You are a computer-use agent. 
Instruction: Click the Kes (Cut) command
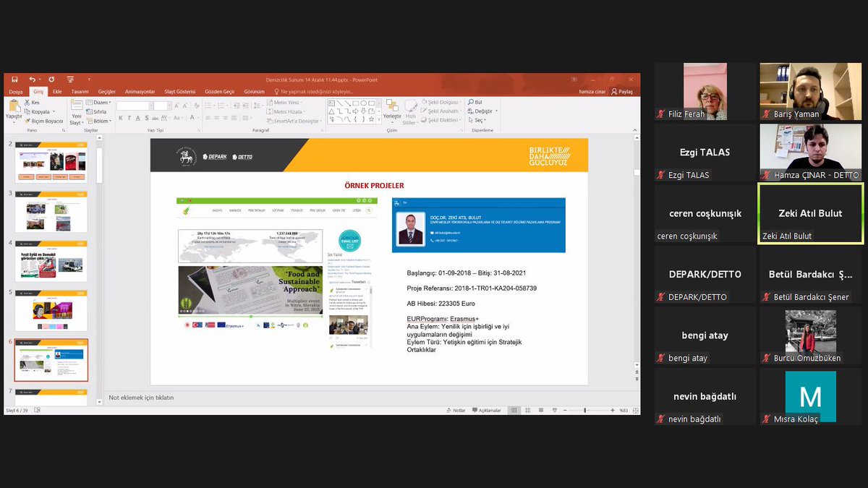[x=32, y=102]
